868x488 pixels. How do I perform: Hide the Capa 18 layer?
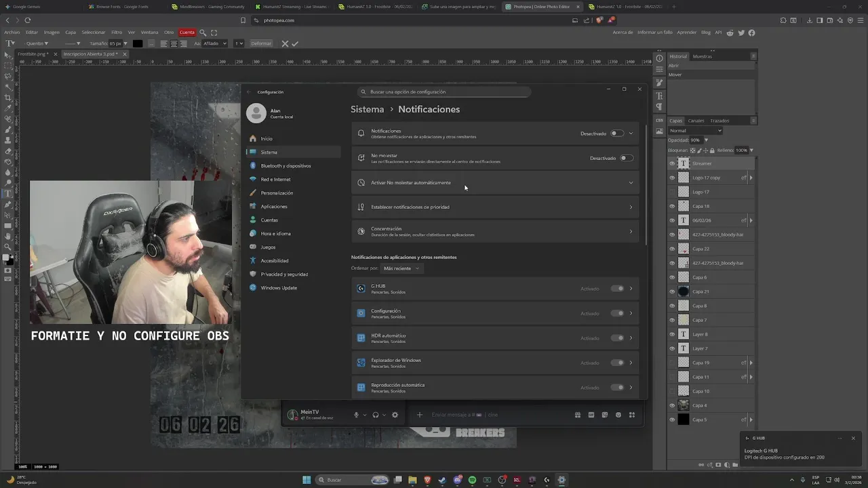672,206
